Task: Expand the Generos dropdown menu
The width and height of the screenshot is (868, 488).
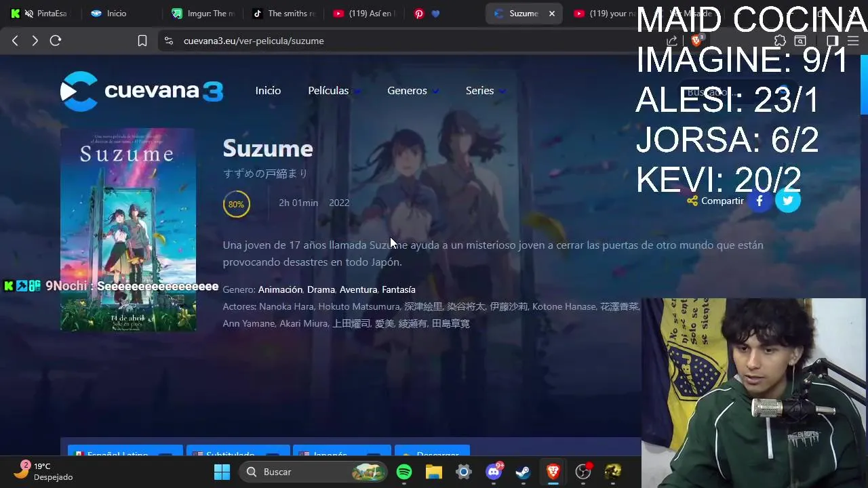Action: click(x=412, y=90)
